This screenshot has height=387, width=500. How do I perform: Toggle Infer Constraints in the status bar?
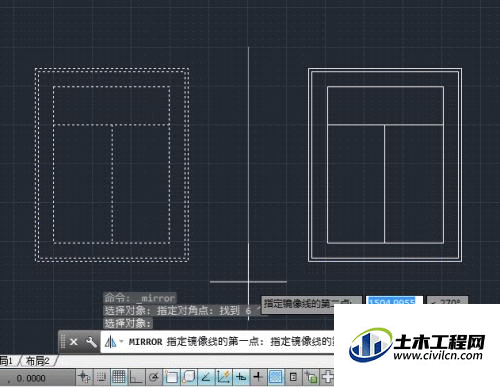(84, 377)
